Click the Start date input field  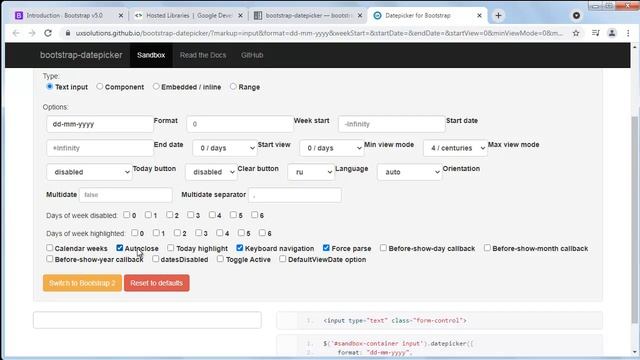pos(391,124)
